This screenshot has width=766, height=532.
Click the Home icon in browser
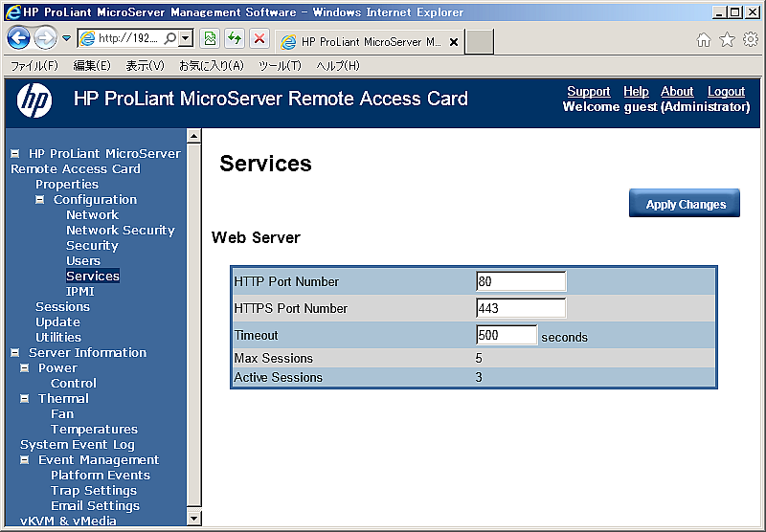pos(704,39)
